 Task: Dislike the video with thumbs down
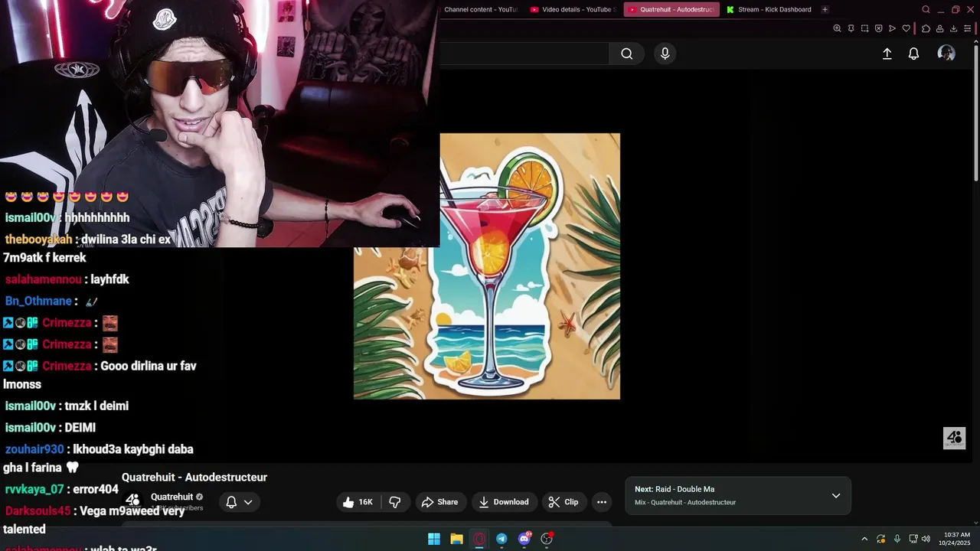[x=394, y=502]
